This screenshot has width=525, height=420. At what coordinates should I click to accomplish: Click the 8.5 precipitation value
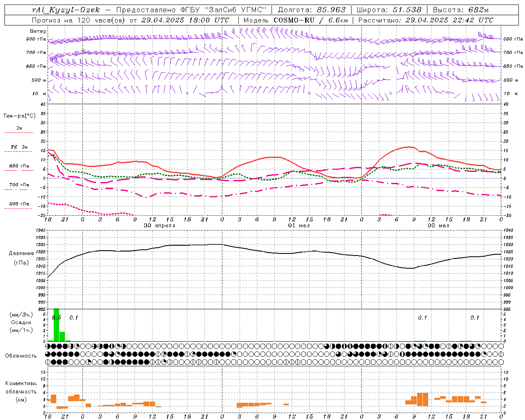pos(57,318)
